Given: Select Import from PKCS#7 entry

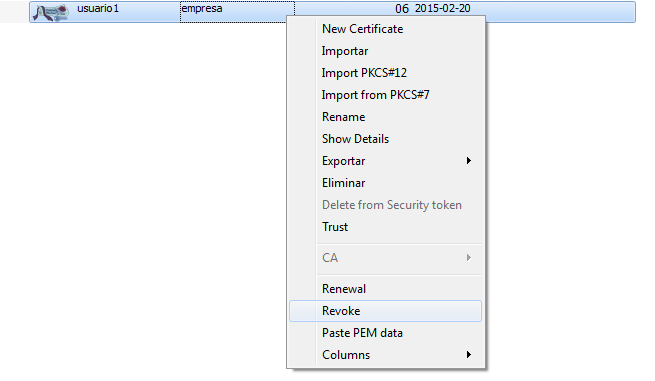Looking at the screenshot, I should click(386, 95).
